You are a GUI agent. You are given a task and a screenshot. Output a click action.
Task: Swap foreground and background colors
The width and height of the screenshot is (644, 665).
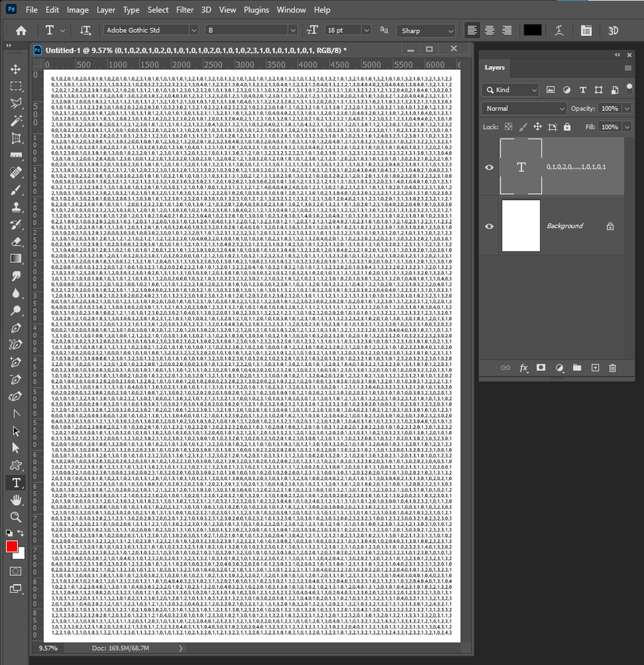[21, 533]
